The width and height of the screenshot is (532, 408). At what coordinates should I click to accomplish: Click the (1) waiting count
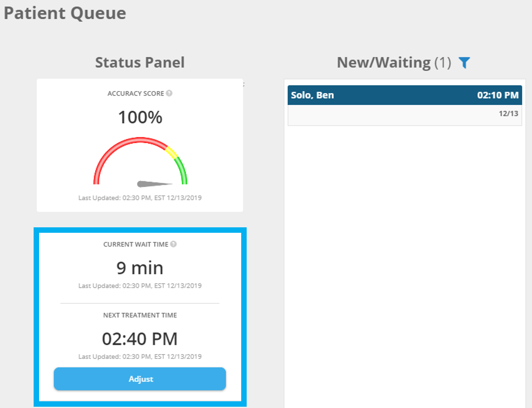pos(442,63)
